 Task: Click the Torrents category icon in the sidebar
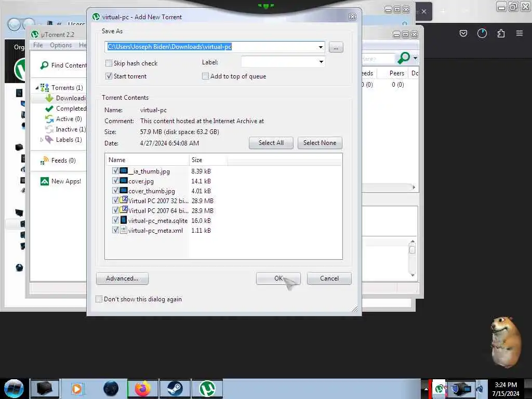click(45, 87)
